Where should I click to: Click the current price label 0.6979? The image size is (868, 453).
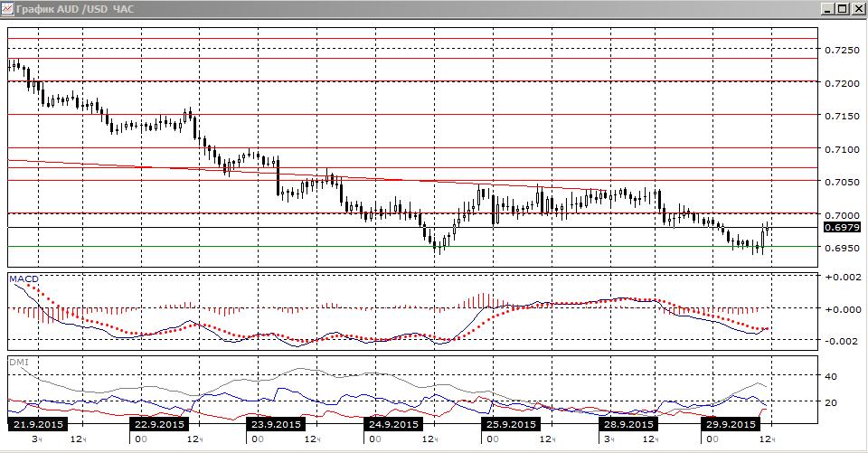click(842, 227)
